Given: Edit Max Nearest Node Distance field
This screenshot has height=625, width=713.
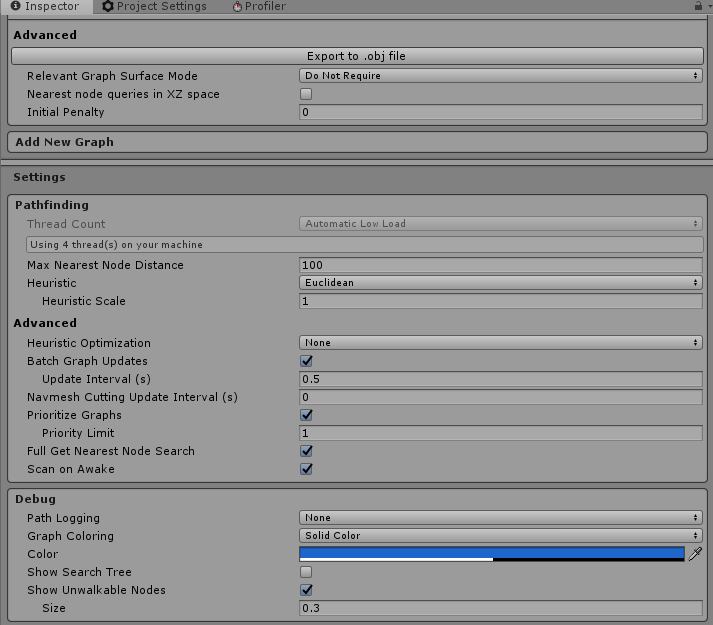Looking at the screenshot, I should click(x=501, y=265).
